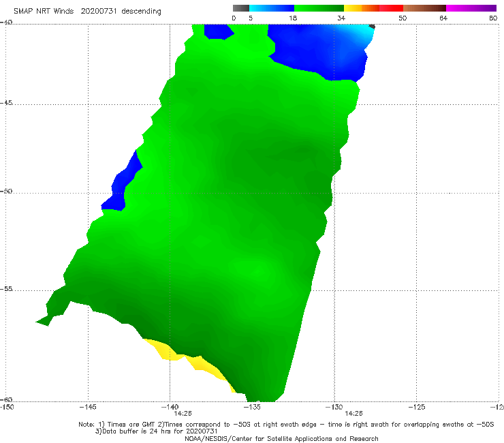Pick the cyan-to-blue segment of the color bar
504x443 pixels.
pyautogui.click(x=272, y=8)
